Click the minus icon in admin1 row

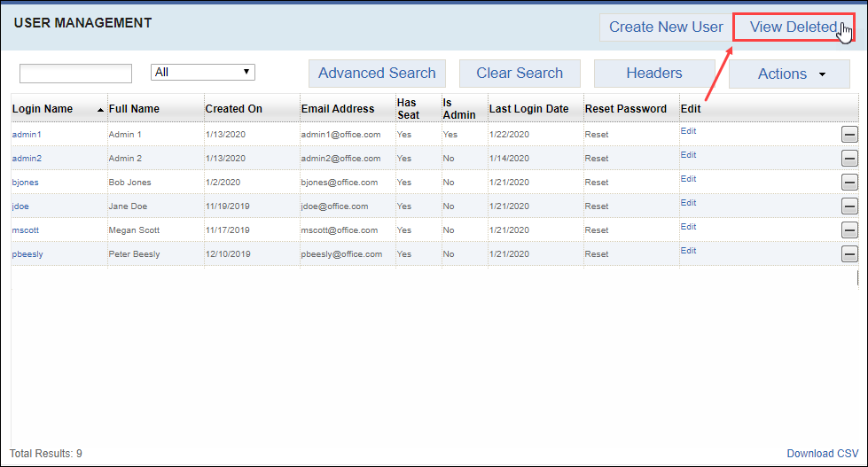[849, 135]
